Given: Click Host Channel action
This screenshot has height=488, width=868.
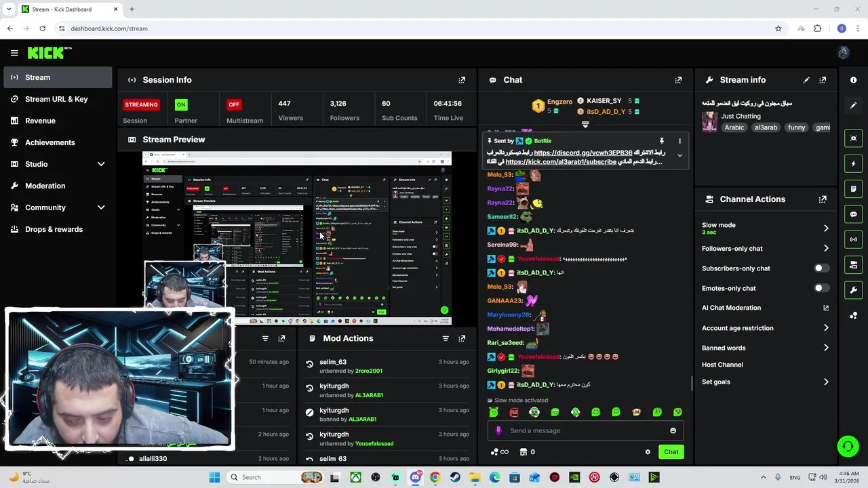Looking at the screenshot, I should pyautogui.click(x=722, y=365).
